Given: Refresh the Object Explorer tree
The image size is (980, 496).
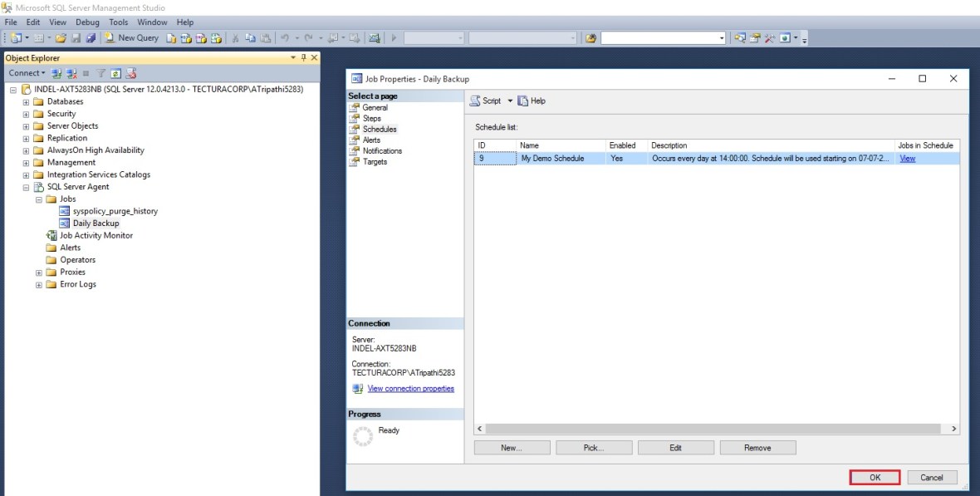Looking at the screenshot, I should click(x=116, y=73).
